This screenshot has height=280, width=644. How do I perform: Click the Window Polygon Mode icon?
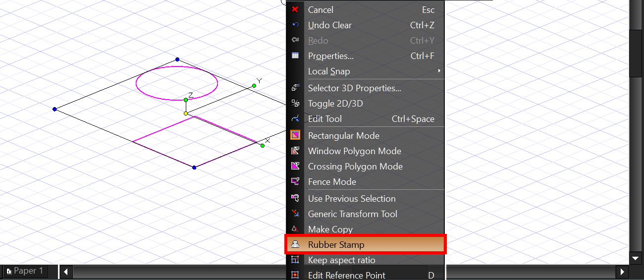(295, 151)
